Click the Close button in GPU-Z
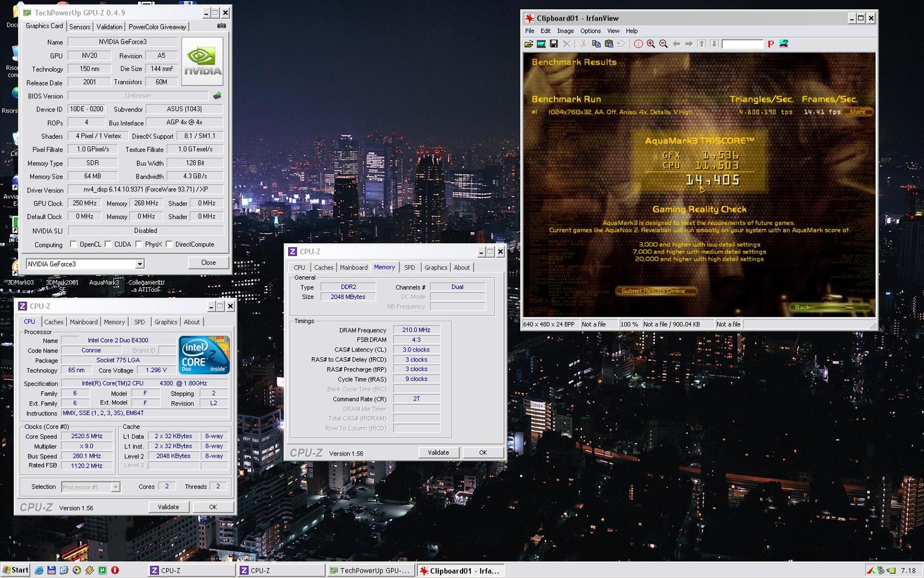 coord(208,262)
